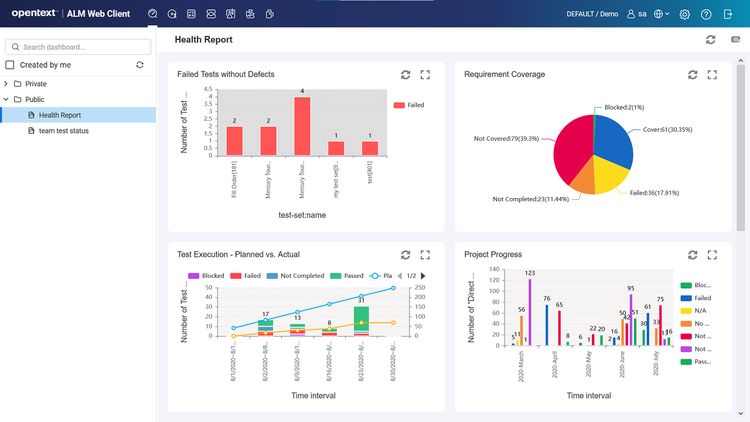Toggle the Failed legend in Failed Tests chart
The width and height of the screenshot is (750, 422).
tap(408, 105)
